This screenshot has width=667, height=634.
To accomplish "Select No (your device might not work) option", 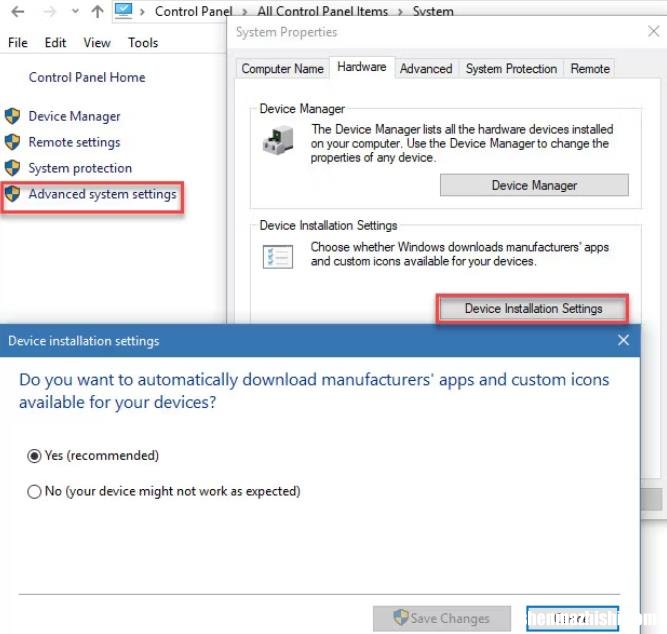I will tap(34, 492).
